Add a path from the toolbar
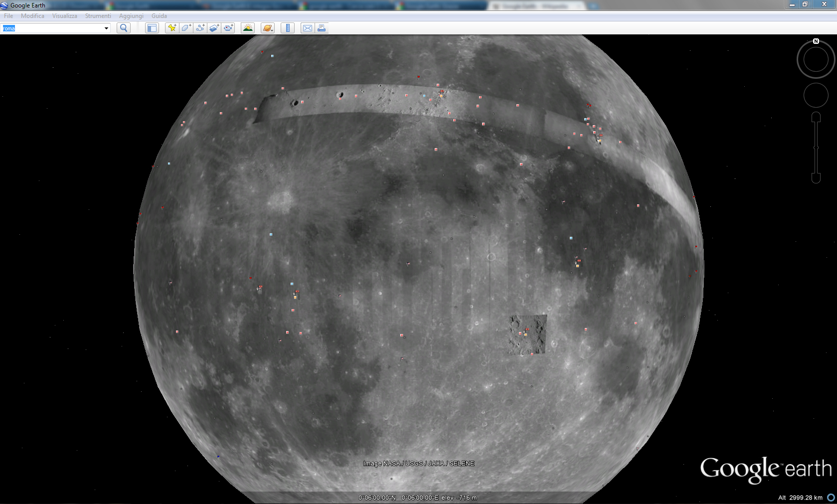Image resolution: width=837 pixels, height=504 pixels. pyautogui.click(x=200, y=28)
